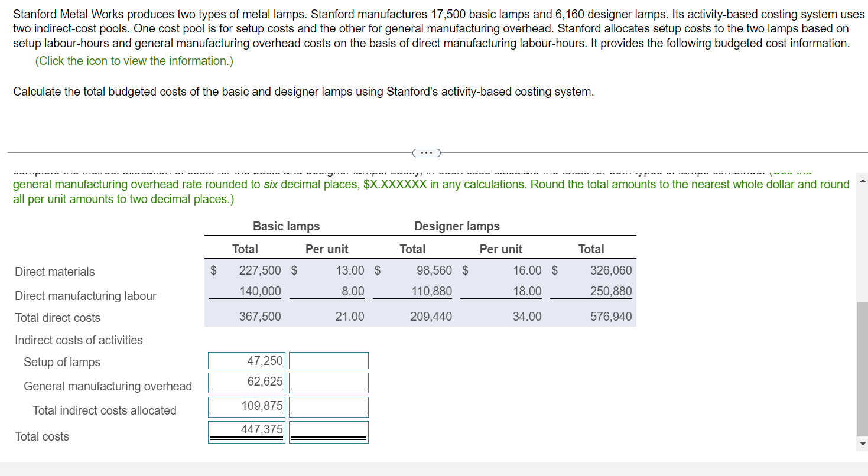This screenshot has height=476, width=868.
Task: Select Total costs per unit field
Action: click(x=329, y=432)
